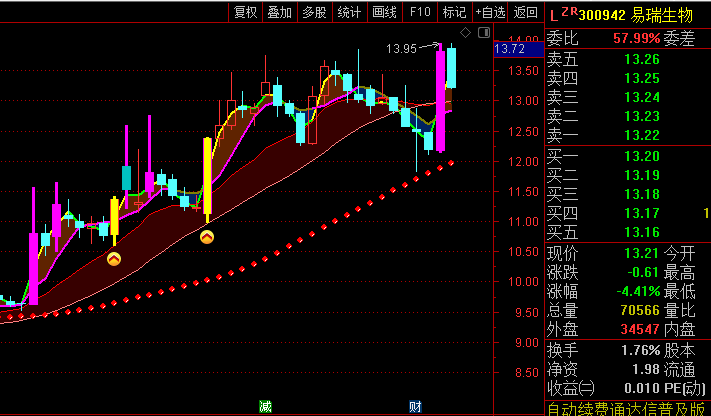Click 买二 price 13.19
Screen dimensions: 711x416
[x=642, y=176]
